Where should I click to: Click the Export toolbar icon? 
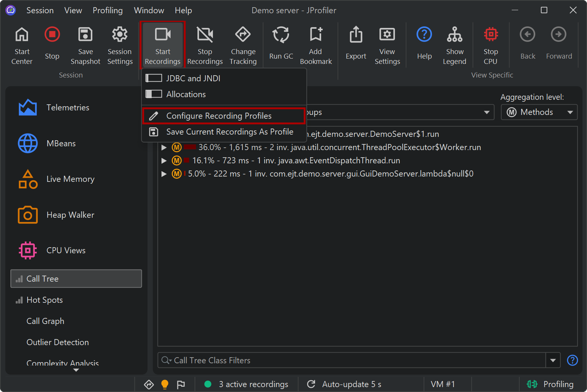356,35
